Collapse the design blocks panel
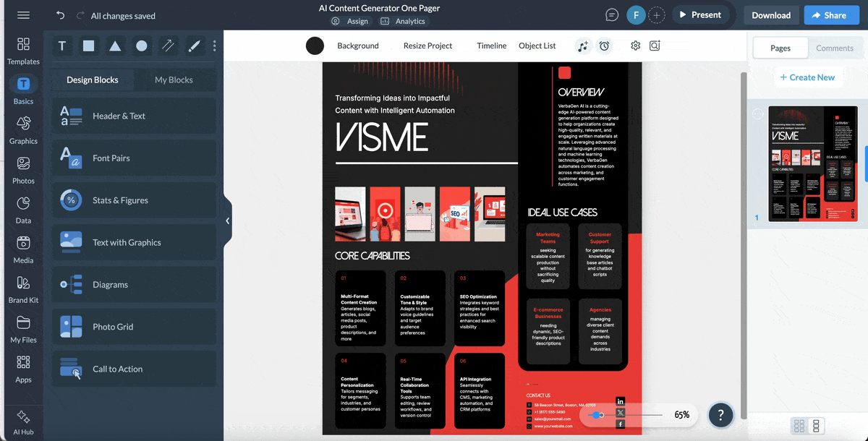 coord(227,220)
